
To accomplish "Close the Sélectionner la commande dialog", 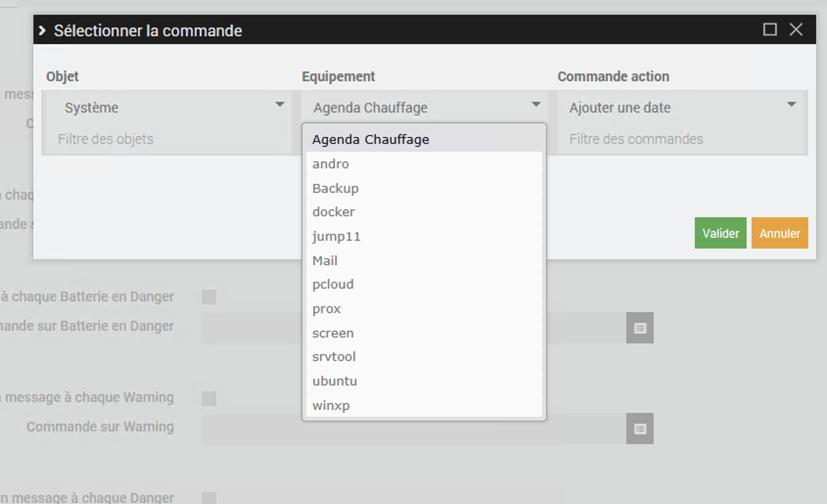I will (x=796, y=30).
